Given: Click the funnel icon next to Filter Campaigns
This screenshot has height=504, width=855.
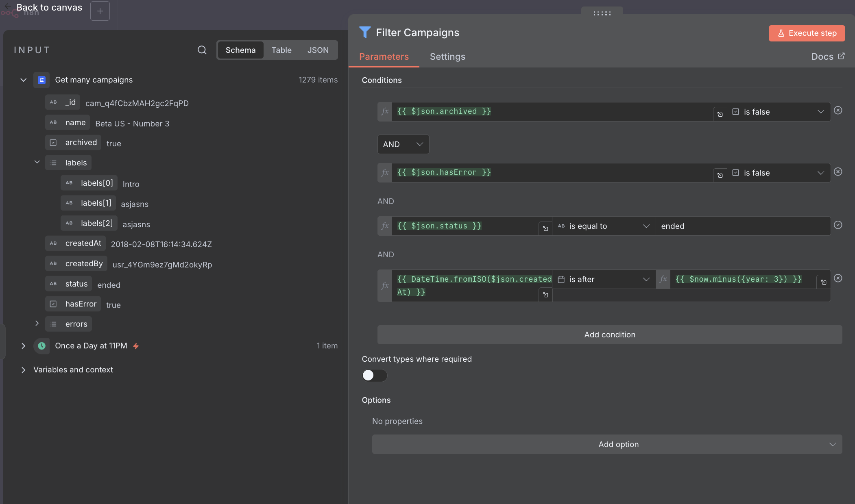Looking at the screenshot, I should 365,33.
